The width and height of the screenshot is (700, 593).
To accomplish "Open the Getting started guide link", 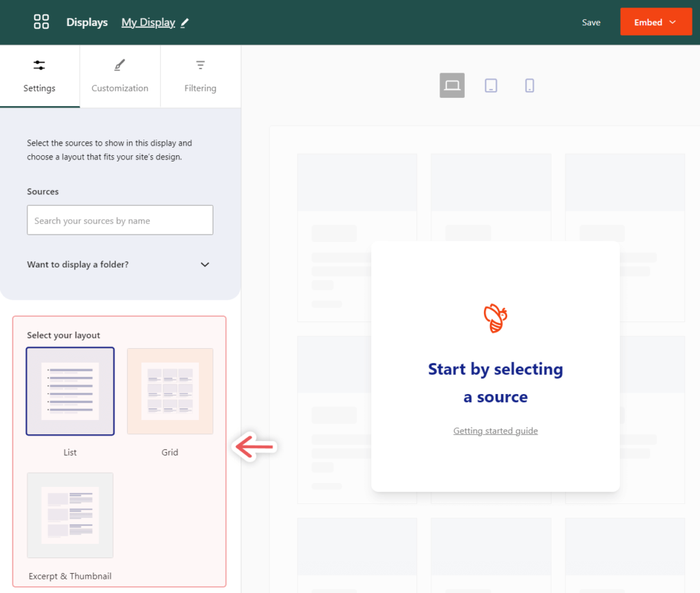I will (495, 430).
